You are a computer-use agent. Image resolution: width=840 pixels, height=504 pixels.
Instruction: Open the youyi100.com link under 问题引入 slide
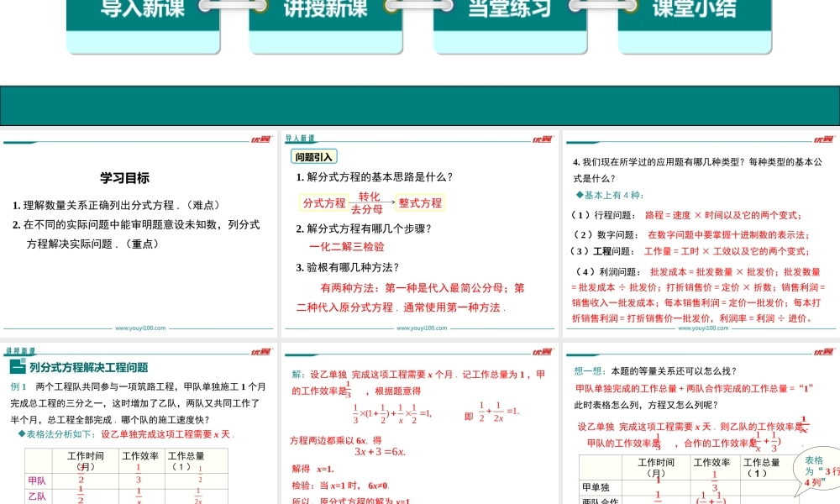pyautogui.click(x=423, y=328)
